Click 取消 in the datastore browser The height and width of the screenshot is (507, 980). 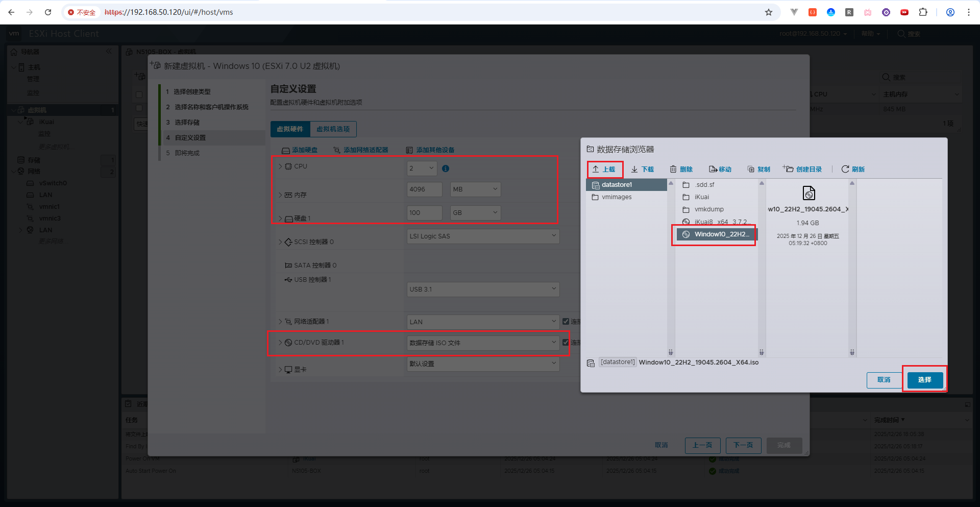[x=884, y=380]
